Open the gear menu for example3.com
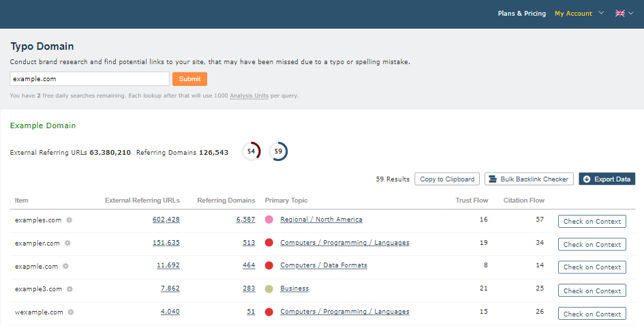Screen dimensions: 644x326 pyautogui.click(x=70, y=289)
